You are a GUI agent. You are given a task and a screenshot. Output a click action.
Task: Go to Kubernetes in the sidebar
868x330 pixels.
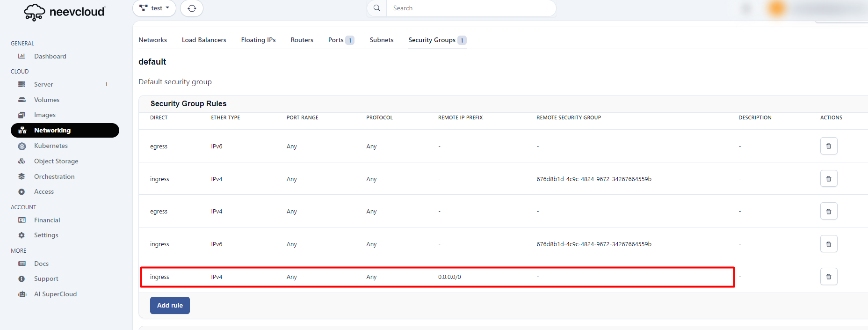[51, 146]
